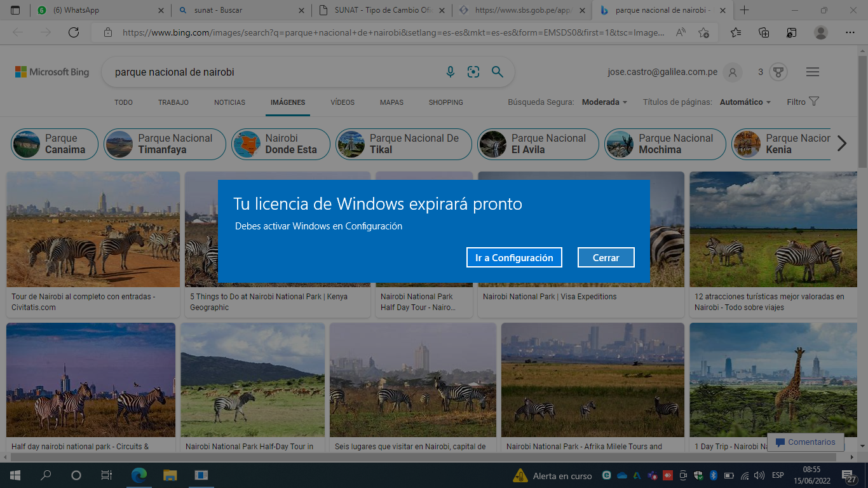Open Microsoft Rewards trophy icon
868x488 pixels.
coord(778,72)
